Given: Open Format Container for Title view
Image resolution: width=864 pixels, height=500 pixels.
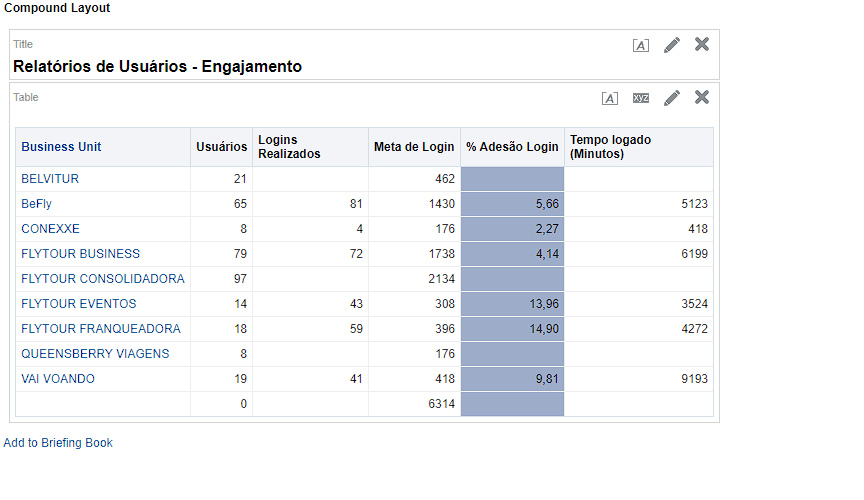Looking at the screenshot, I should click(x=640, y=45).
